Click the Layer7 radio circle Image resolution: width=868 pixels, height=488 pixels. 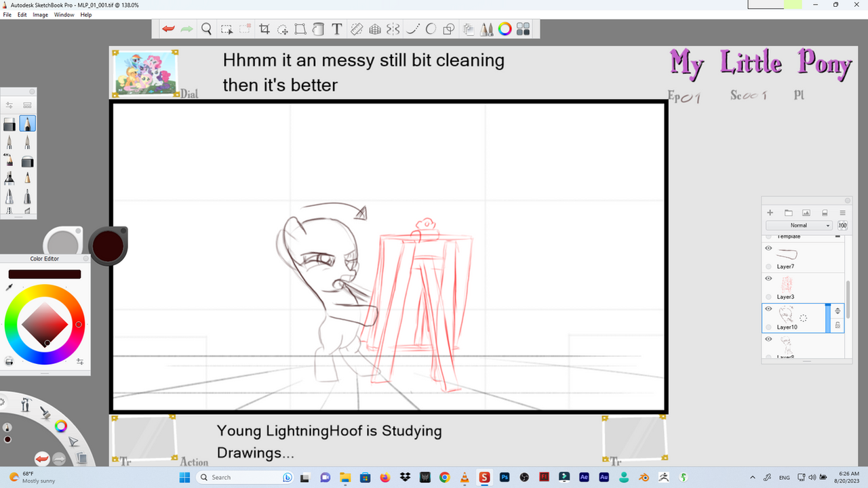point(768,266)
